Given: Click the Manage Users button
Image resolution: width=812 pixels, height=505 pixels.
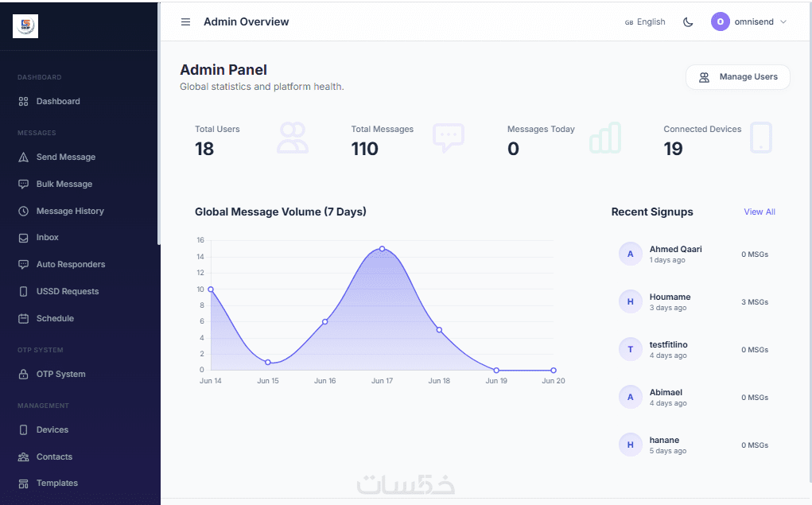Looking at the screenshot, I should (737, 77).
